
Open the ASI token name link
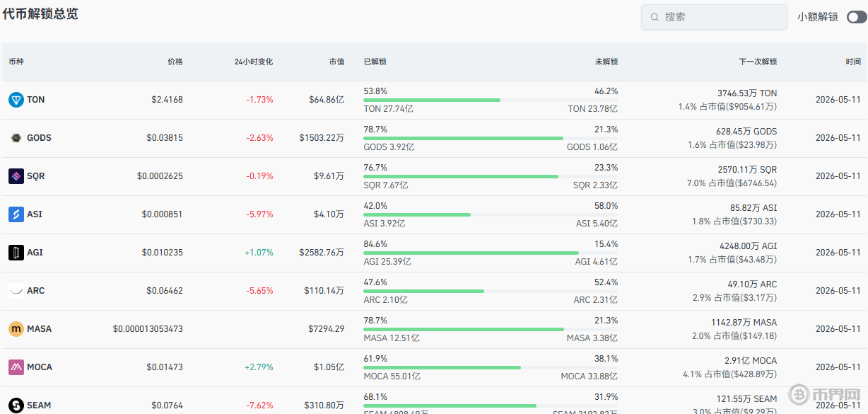(34, 214)
